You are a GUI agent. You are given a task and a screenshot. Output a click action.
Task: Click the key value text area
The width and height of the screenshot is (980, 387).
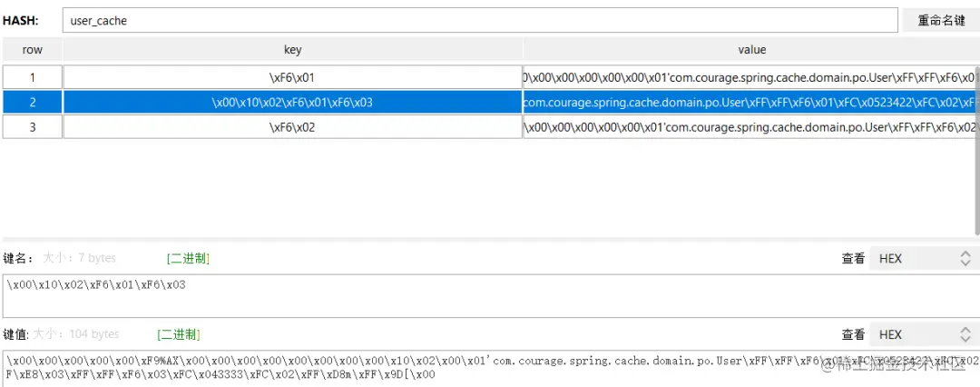pos(490,368)
